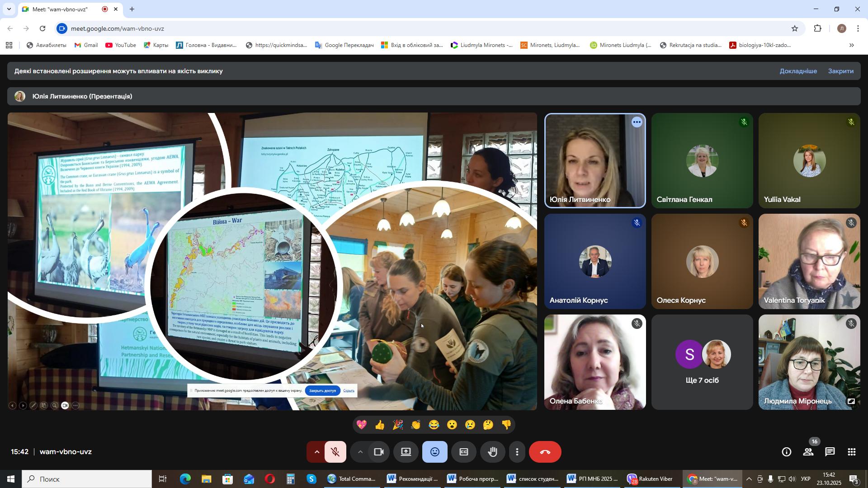The width and height of the screenshot is (868, 488).
Task: Click the Докладніше link in banner
Action: coord(797,71)
